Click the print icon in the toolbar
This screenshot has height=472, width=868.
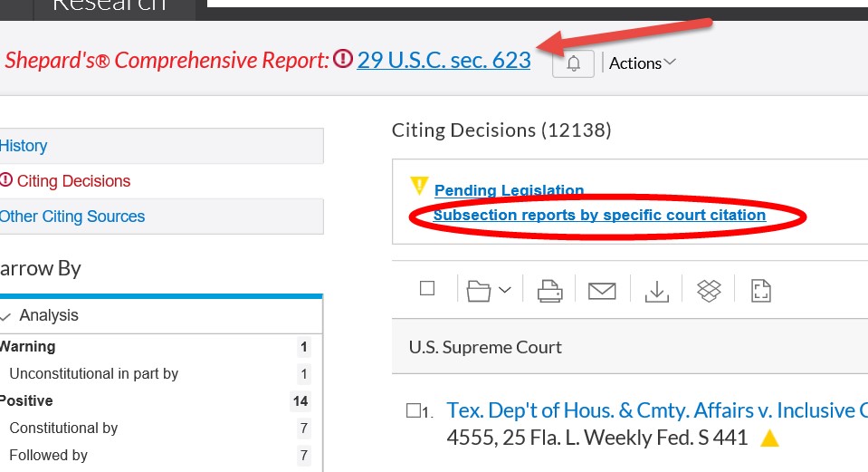549,291
